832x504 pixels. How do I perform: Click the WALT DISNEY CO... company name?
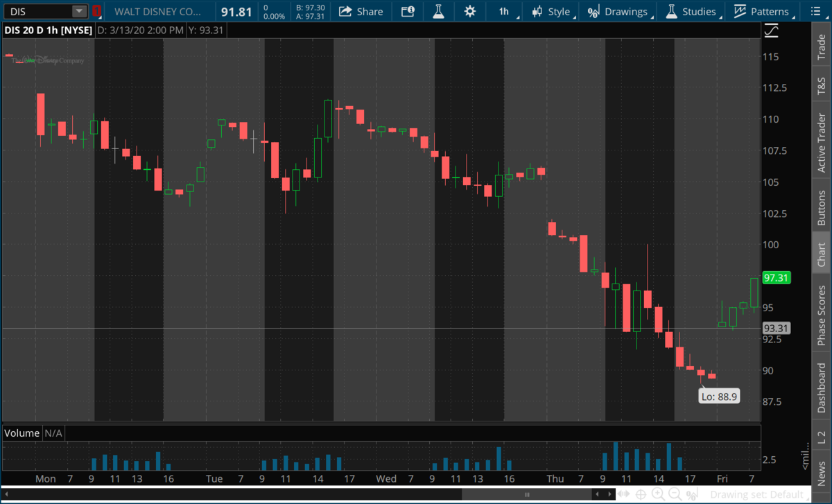click(x=159, y=12)
